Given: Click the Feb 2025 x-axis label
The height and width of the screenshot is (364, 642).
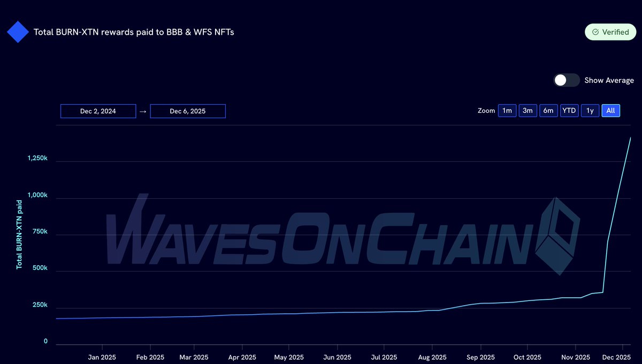Looking at the screenshot, I should coord(150,357).
